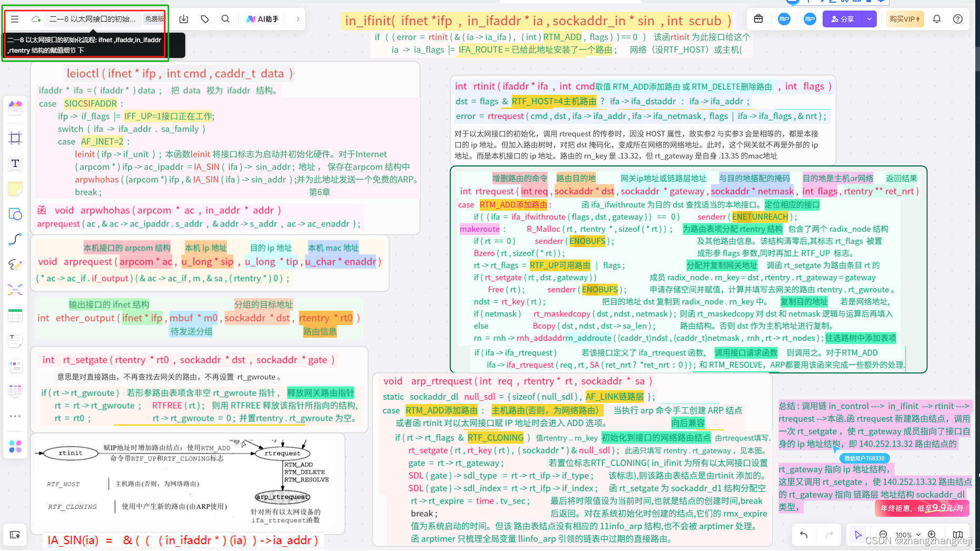Image resolution: width=980 pixels, height=551 pixels.
Task: Click the export download icon
Action: [184, 19]
